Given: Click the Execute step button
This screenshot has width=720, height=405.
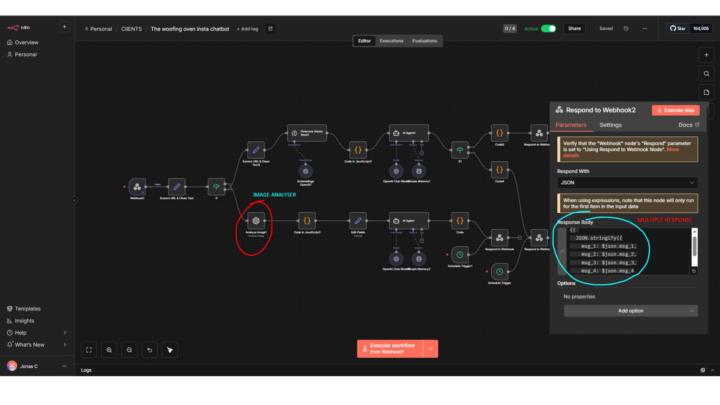Looking at the screenshot, I should 676,110.
